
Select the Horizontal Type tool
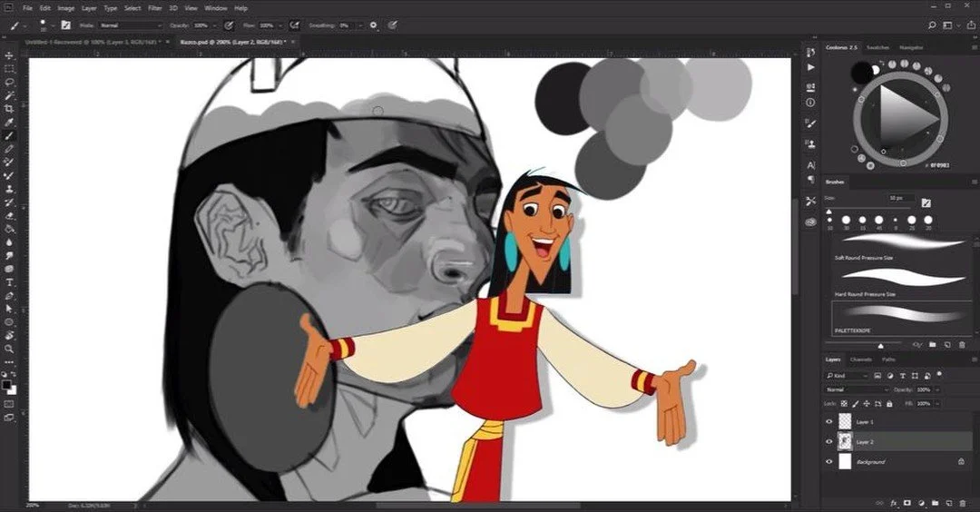pos(9,282)
